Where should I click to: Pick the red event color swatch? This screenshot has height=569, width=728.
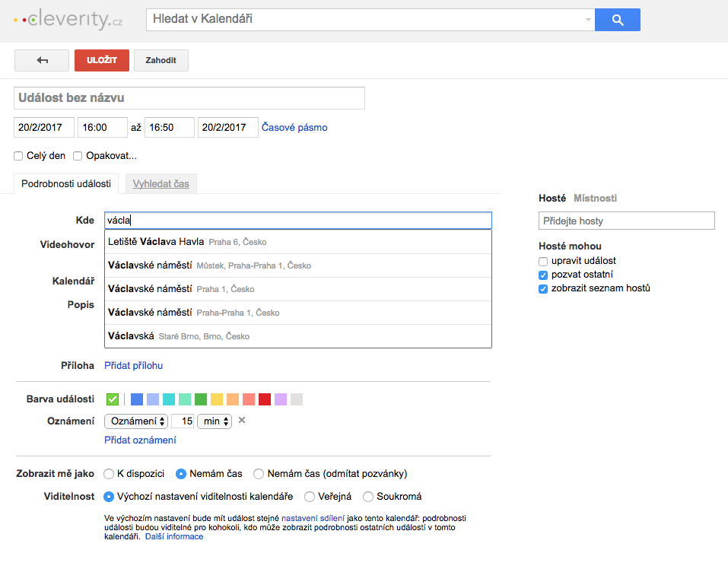pos(265,399)
